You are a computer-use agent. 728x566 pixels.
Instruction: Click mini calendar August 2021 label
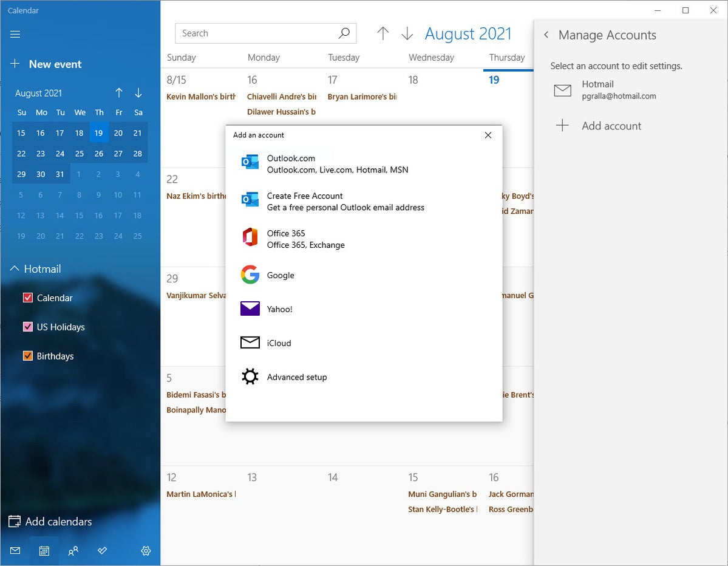pos(38,94)
